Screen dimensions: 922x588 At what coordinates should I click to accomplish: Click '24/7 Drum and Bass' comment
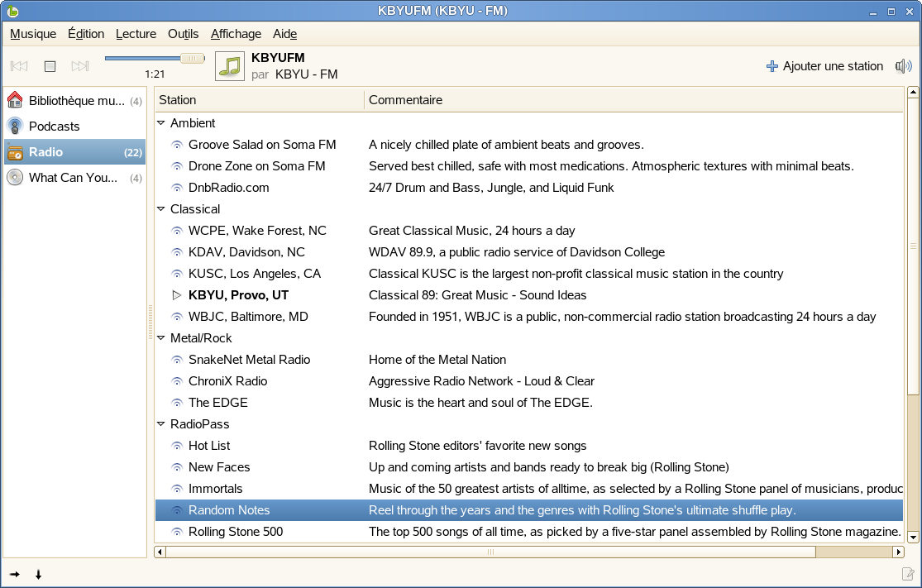click(x=491, y=188)
